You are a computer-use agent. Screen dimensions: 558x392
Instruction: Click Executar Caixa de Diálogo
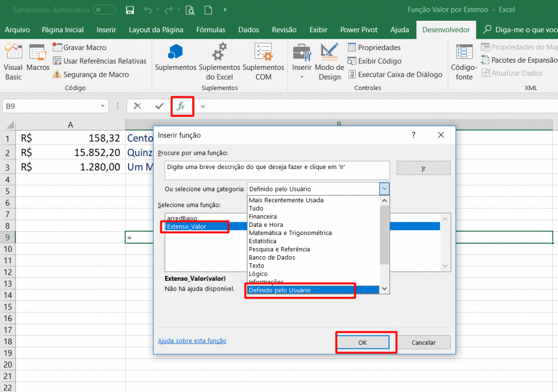coord(395,74)
